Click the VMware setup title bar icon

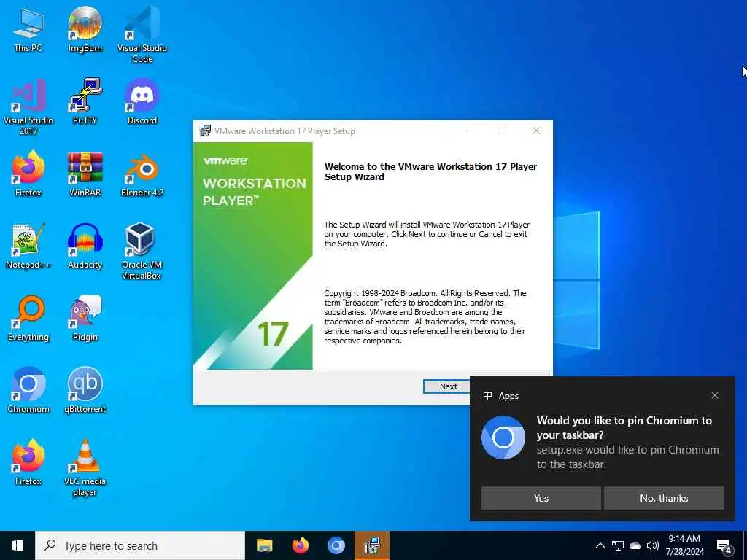pyautogui.click(x=205, y=131)
